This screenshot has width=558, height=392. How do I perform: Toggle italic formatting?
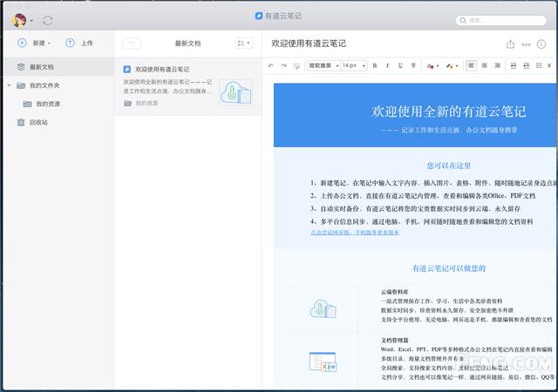(x=387, y=65)
